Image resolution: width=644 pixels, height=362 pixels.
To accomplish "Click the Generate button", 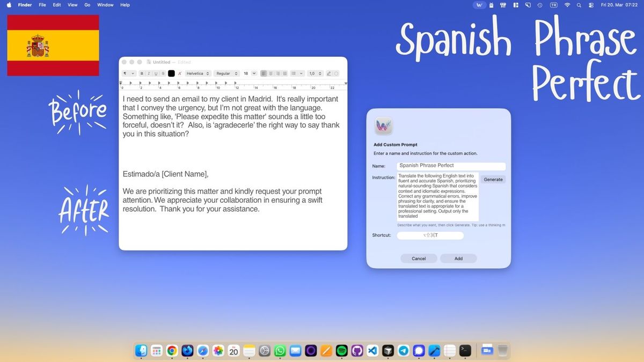I will pos(493,180).
